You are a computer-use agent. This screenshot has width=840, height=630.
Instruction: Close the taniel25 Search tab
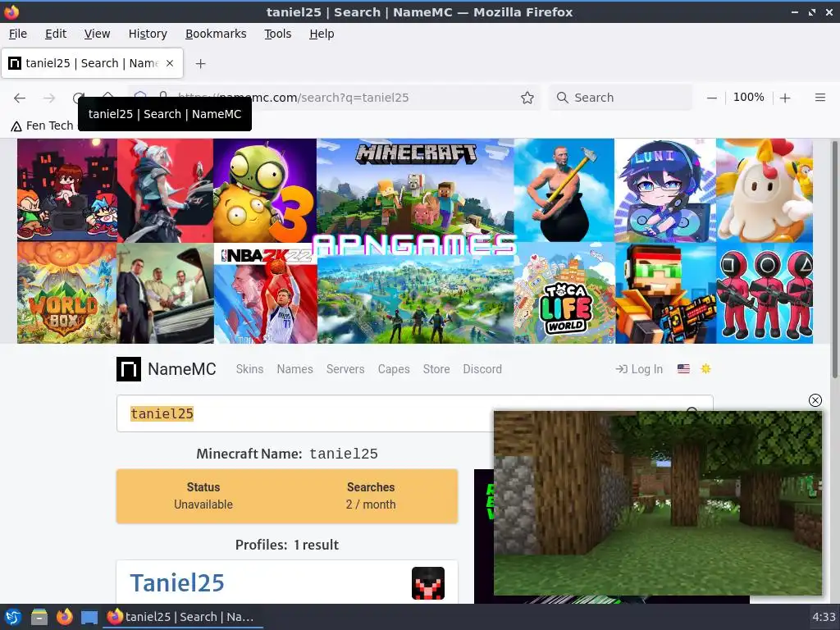pos(170,63)
